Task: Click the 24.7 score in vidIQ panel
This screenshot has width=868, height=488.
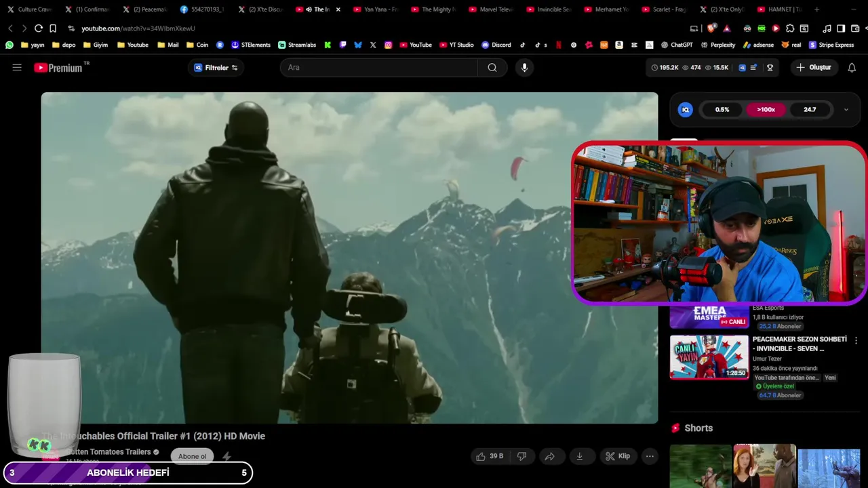Action: 810,110
